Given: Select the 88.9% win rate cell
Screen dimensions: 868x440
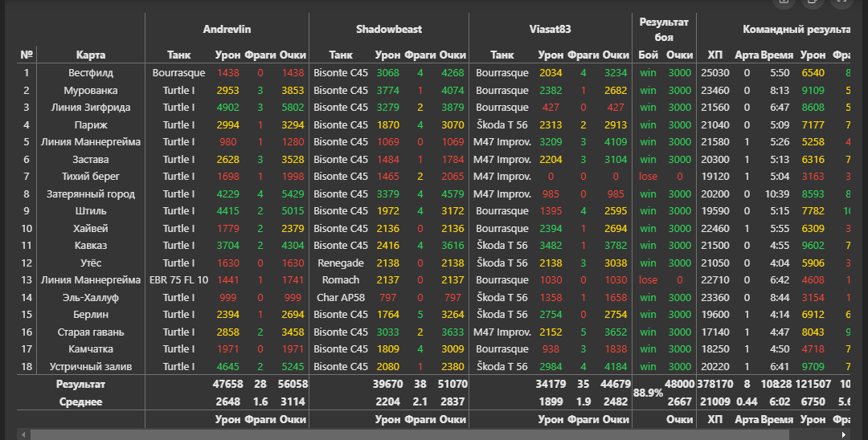Looking at the screenshot, I should tap(648, 393).
